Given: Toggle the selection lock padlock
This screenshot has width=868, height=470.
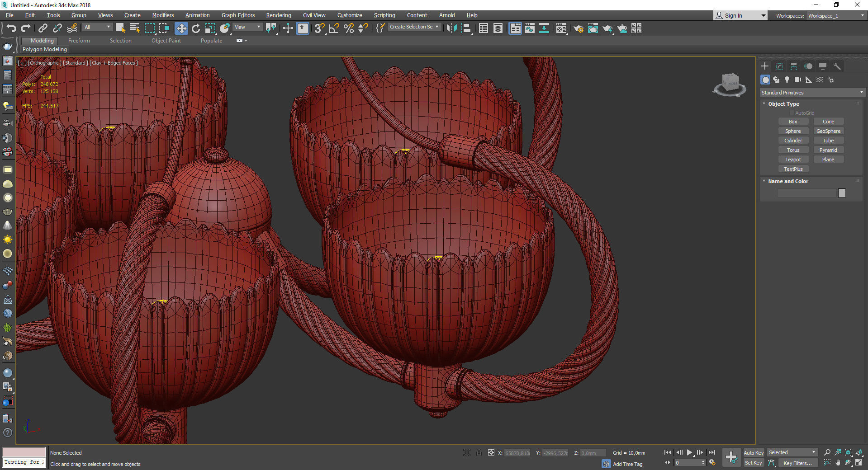Looking at the screenshot, I should tap(479, 452).
